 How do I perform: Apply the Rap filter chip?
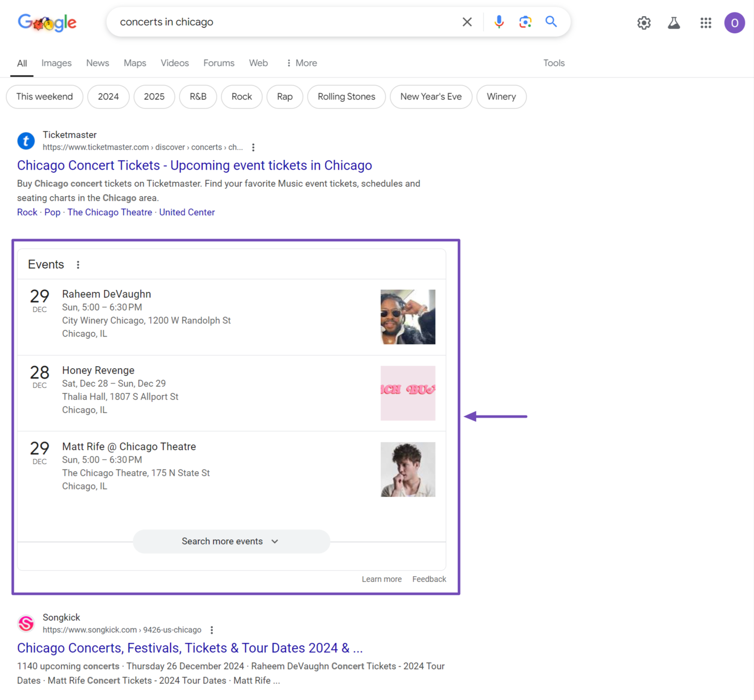[285, 97]
